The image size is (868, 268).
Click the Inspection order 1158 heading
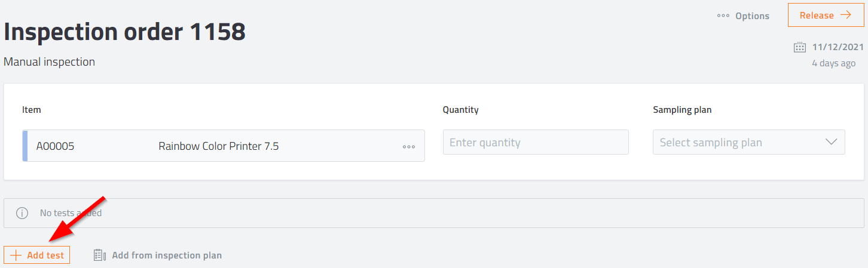click(125, 32)
